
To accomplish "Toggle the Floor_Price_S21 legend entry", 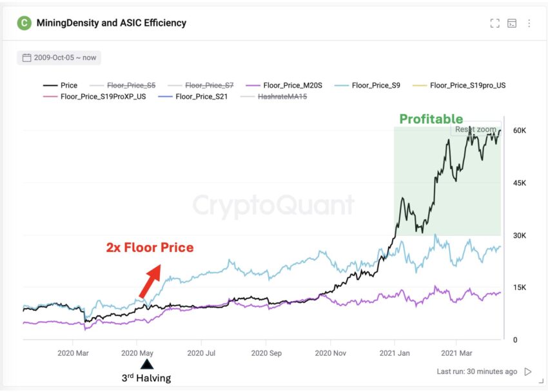I will point(193,97).
